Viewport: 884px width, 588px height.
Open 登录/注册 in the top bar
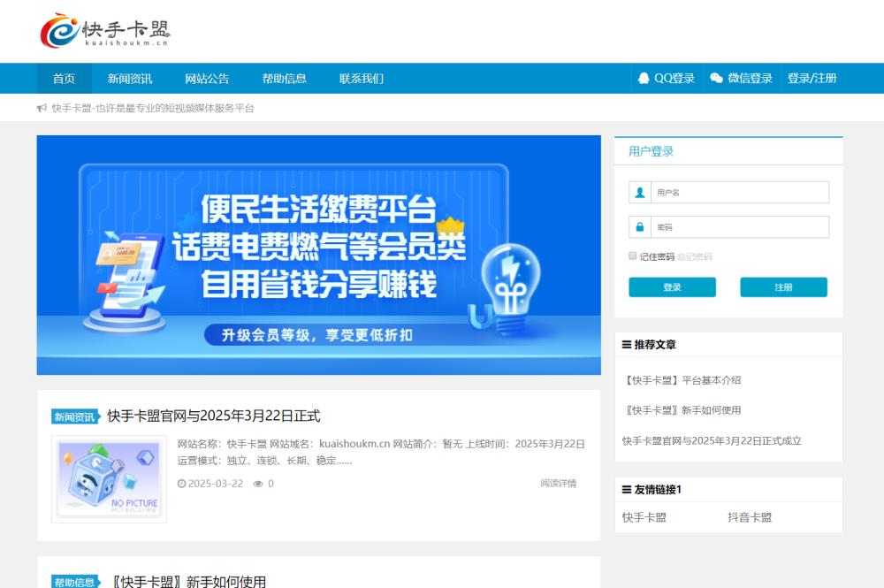(x=812, y=79)
